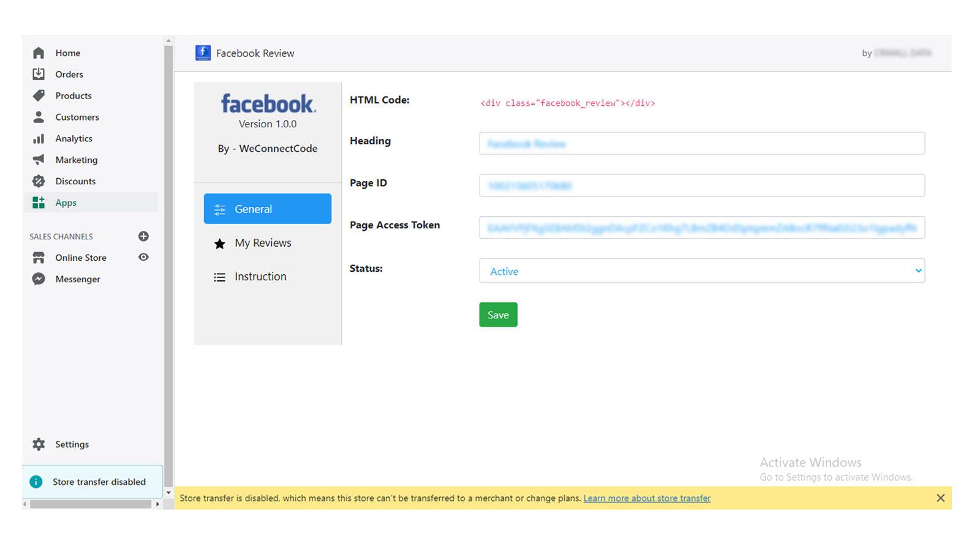
Task: Add a sales channel with plus icon
Action: pos(143,236)
